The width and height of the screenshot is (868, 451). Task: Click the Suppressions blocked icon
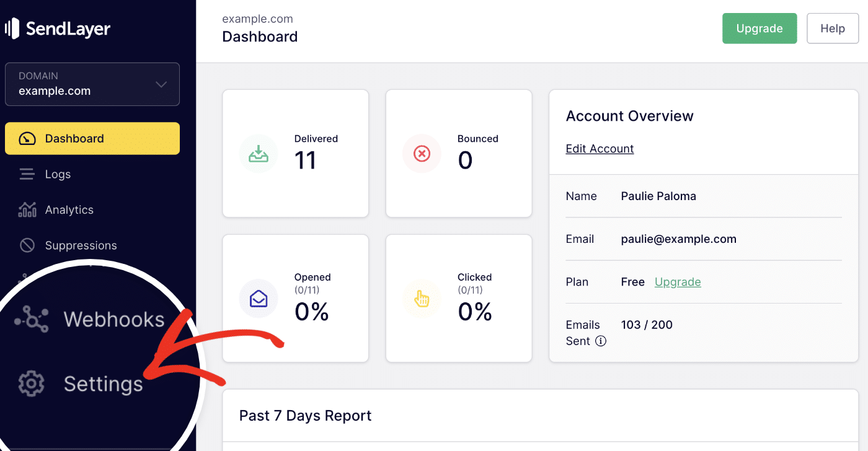27,245
